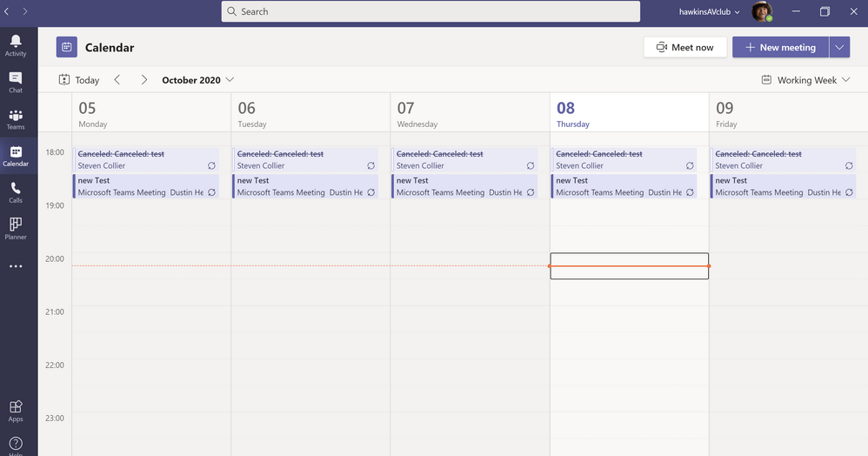Jump to Today in the calendar
Image resolution: width=868 pixels, height=456 pixels.
pos(79,80)
